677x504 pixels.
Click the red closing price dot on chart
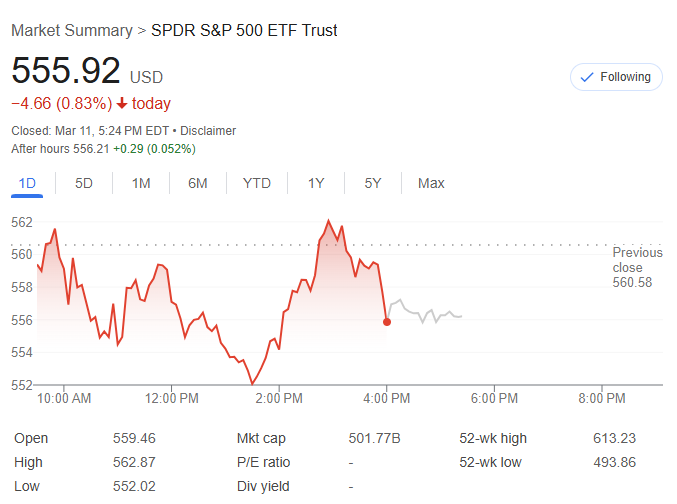pos(387,321)
